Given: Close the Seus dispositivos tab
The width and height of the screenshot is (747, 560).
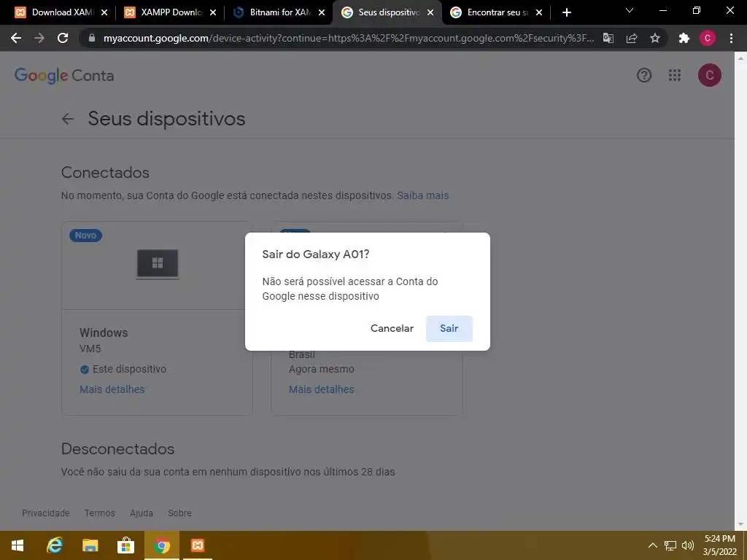Looking at the screenshot, I should click(x=430, y=12).
